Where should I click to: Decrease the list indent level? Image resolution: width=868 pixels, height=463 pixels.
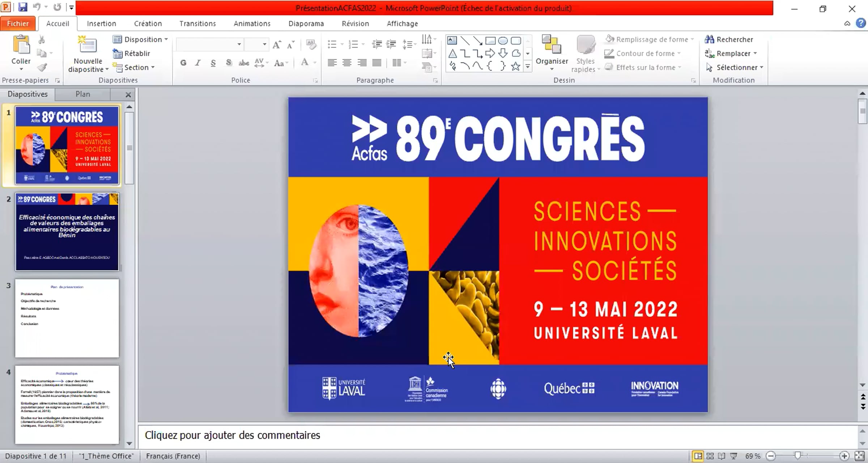pyautogui.click(x=377, y=44)
